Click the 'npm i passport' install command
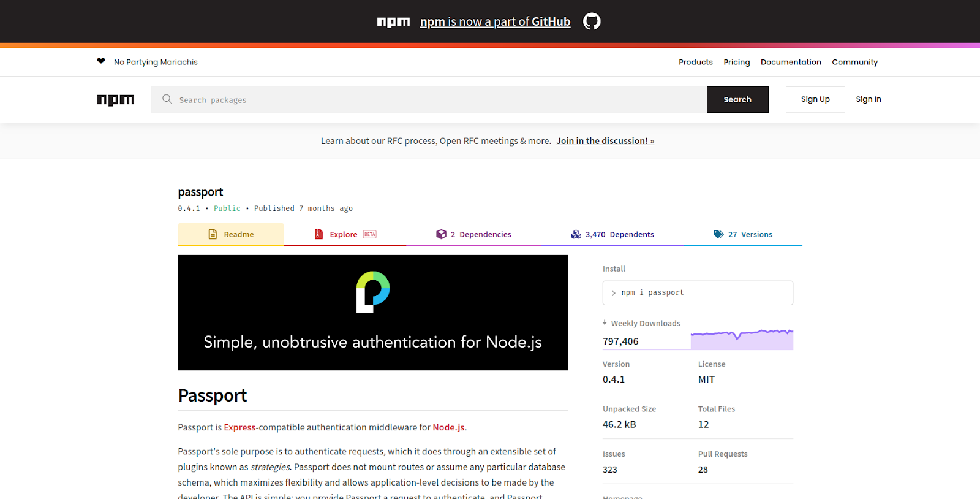Viewport: 980px width, 499px height. 698,293
